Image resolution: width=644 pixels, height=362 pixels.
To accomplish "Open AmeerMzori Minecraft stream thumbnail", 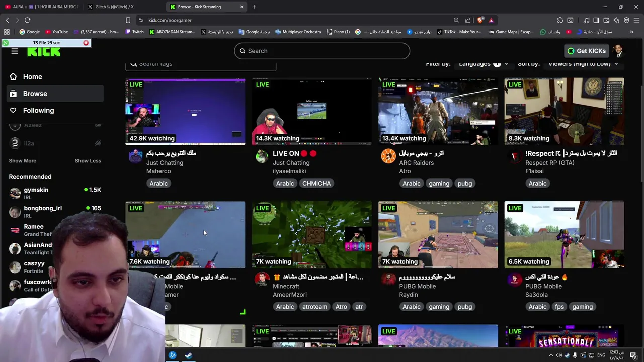I will point(311,235).
